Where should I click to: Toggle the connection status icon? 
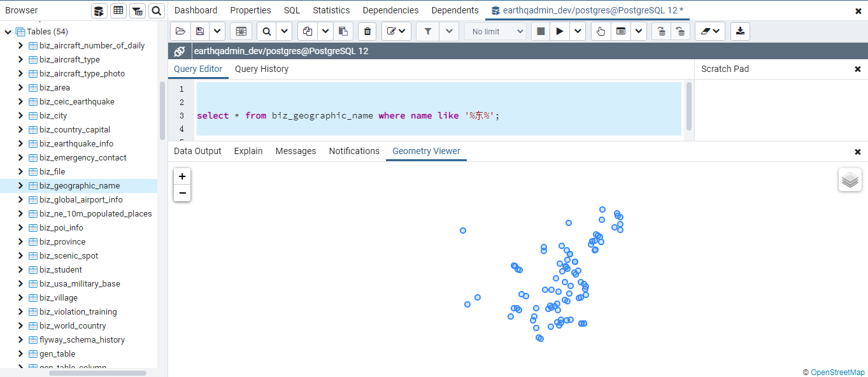click(180, 52)
